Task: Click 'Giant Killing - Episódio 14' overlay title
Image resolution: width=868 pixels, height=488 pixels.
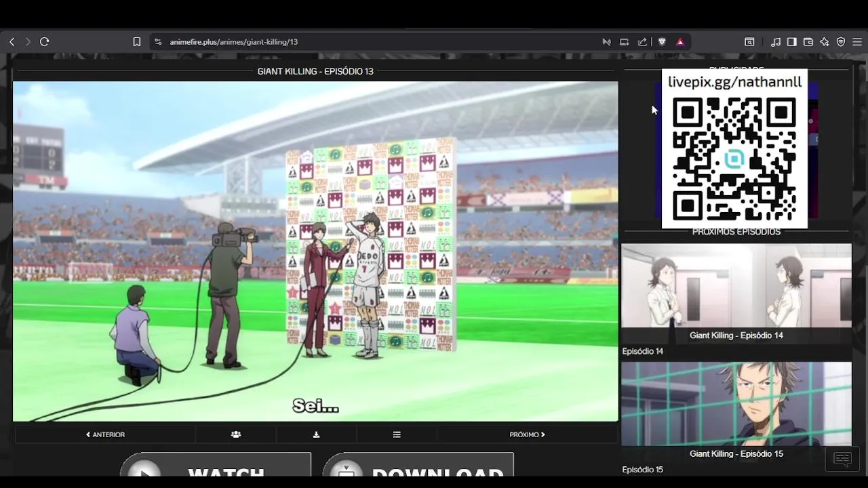Action: pos(736,335)
